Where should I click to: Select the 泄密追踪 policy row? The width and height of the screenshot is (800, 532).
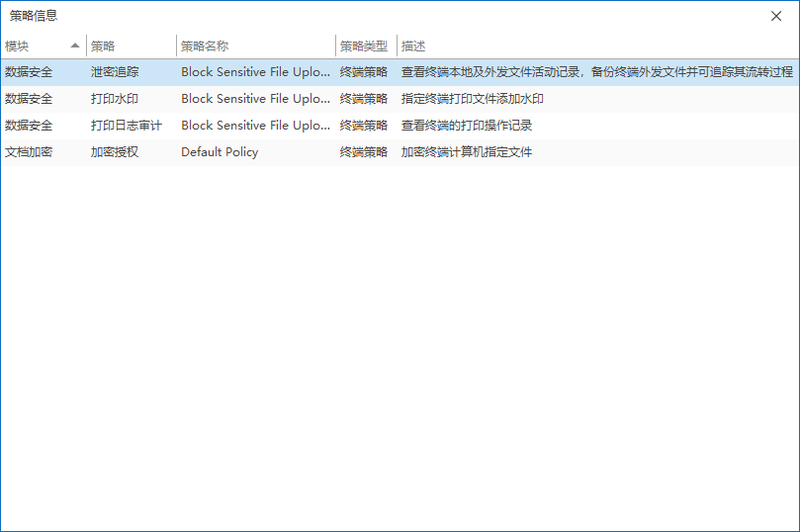tap(115, 72)
